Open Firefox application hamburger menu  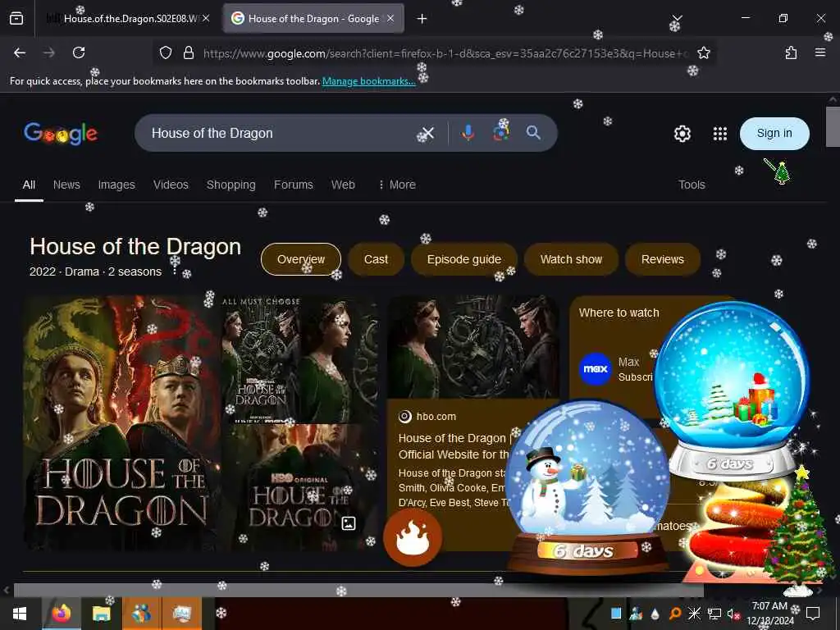point(819,52)
